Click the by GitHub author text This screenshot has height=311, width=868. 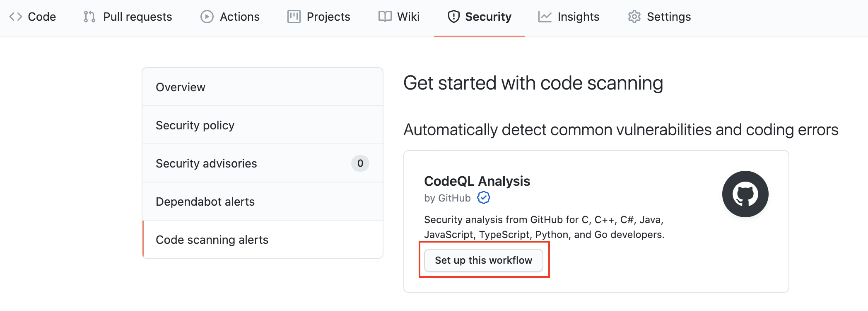pos(447,198)
